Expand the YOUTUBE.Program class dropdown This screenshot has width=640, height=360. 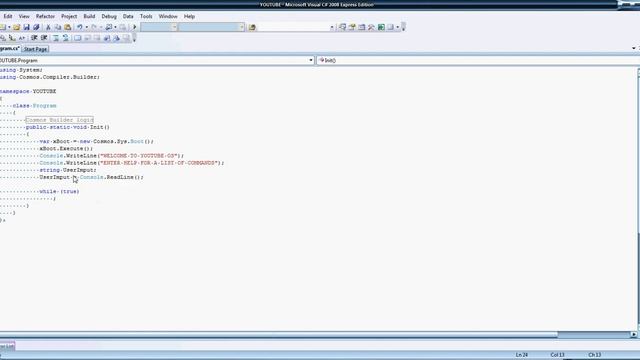click(311, 60)
